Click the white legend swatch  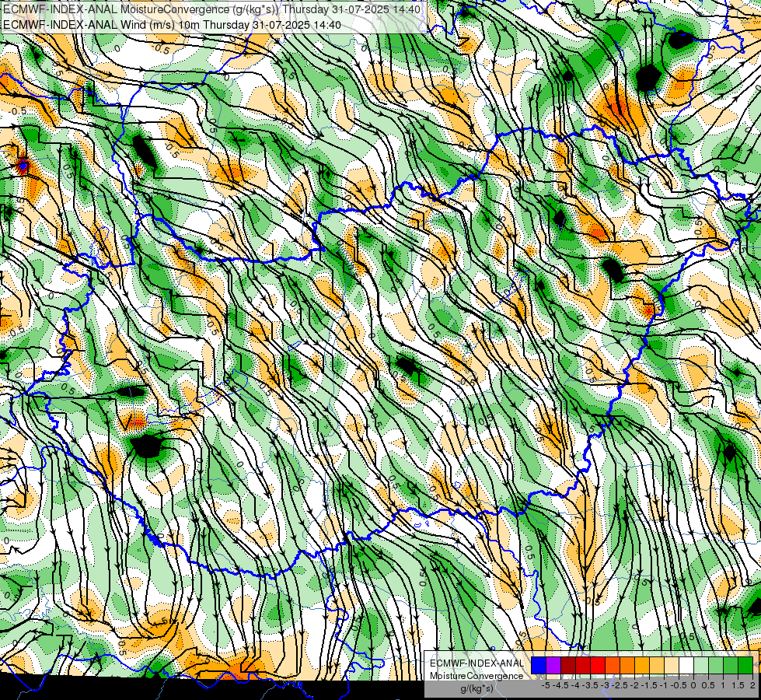point(686,665)
